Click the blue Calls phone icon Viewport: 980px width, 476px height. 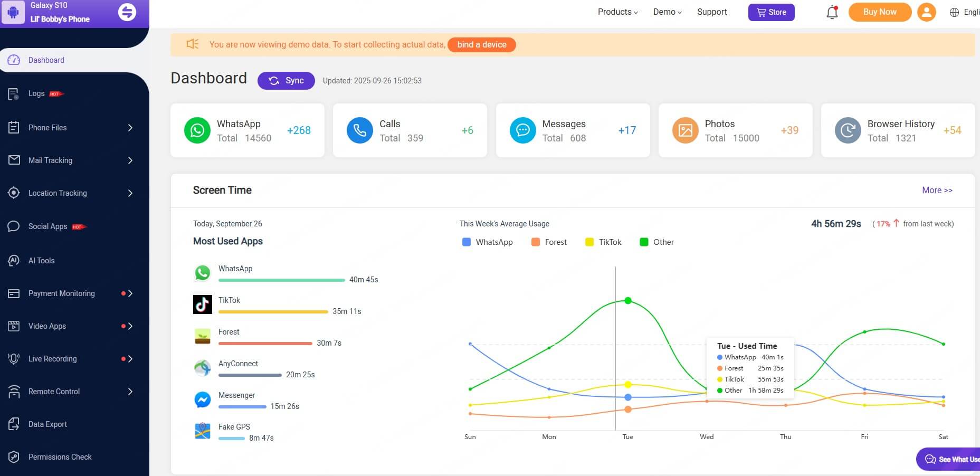click(359, 130)
